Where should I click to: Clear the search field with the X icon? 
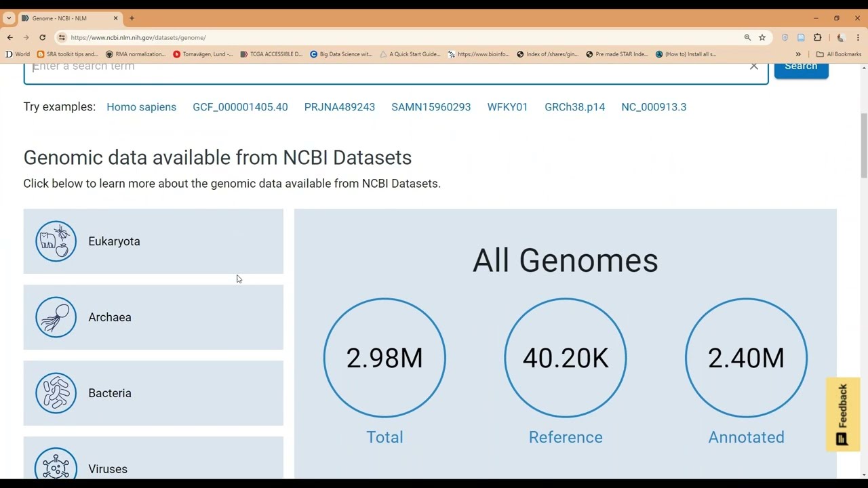tap(753, 66)
